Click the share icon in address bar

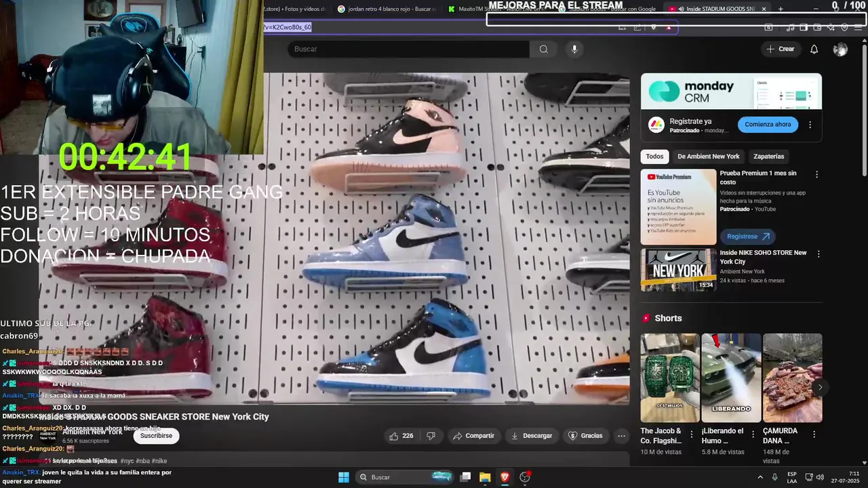click(x=637, y=27)
